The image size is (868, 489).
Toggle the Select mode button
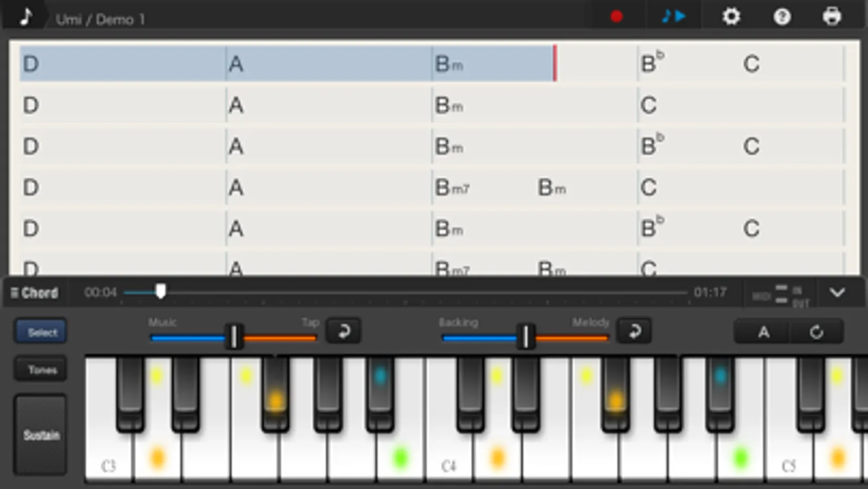pos(41,332)
